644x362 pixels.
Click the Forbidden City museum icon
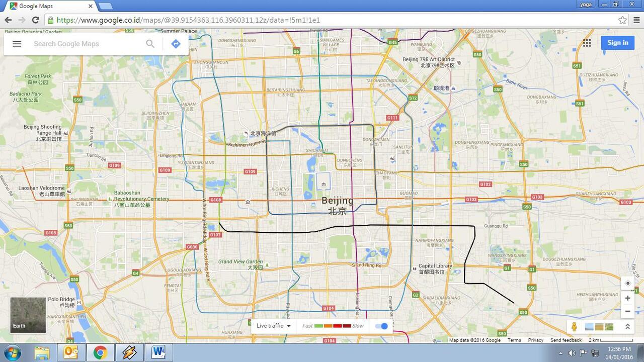[x=324, y=185]
